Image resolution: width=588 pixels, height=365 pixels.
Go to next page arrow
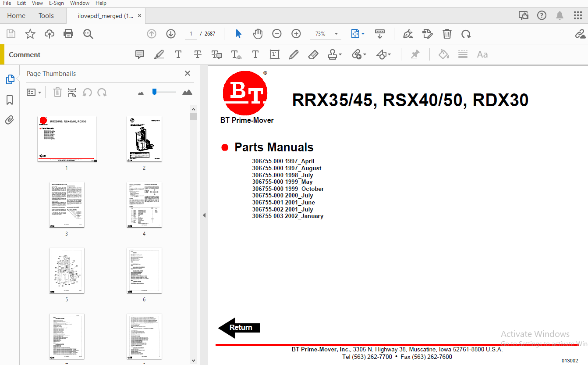click(171, 34)
